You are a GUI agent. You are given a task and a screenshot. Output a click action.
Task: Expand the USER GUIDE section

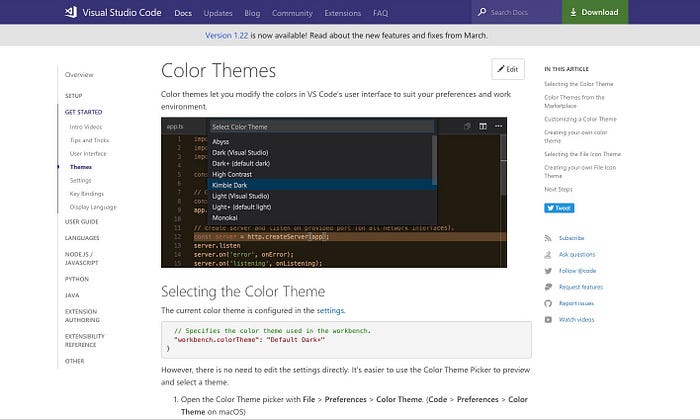[81, 221]
